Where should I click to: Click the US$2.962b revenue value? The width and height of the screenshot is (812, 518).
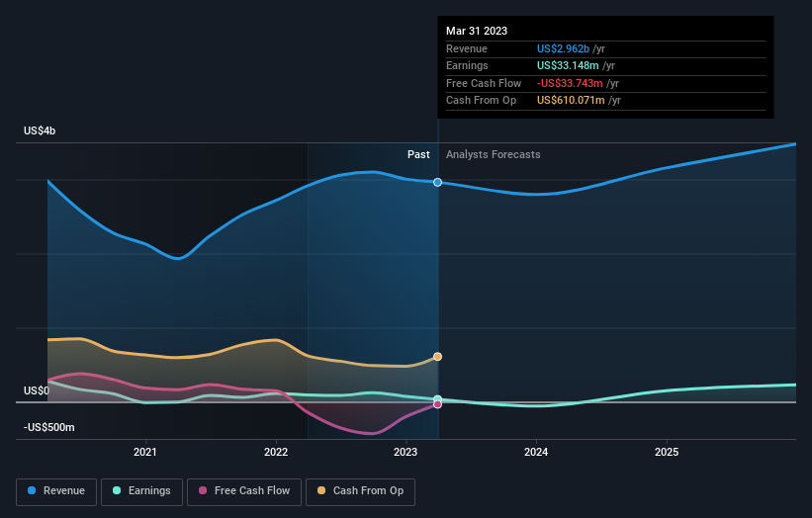point(563,48)
